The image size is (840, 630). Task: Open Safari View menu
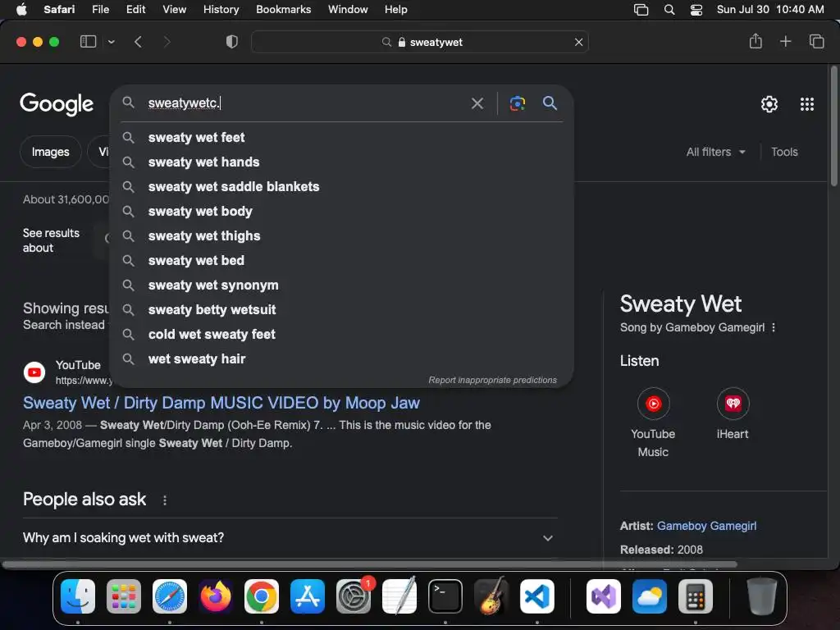pyautogui.click(x=174, y=10)
